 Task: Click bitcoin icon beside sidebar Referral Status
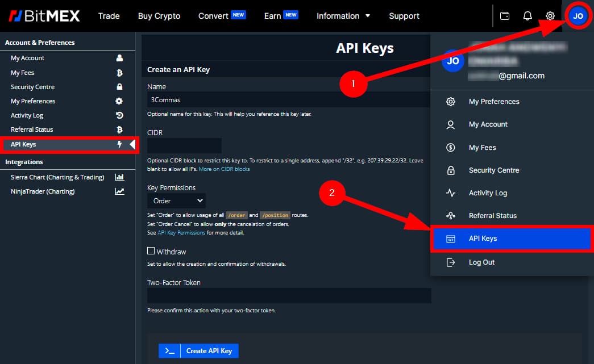click(119, 129)
